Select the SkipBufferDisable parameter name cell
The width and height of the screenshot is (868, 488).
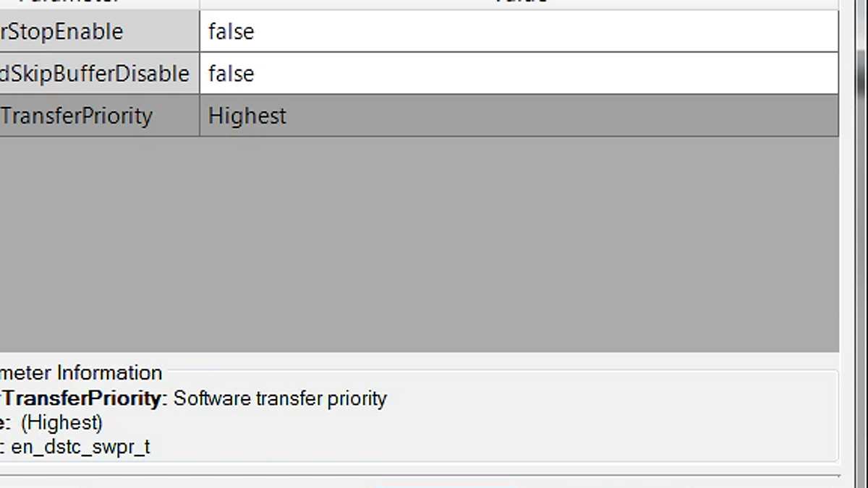click(94, 74)
